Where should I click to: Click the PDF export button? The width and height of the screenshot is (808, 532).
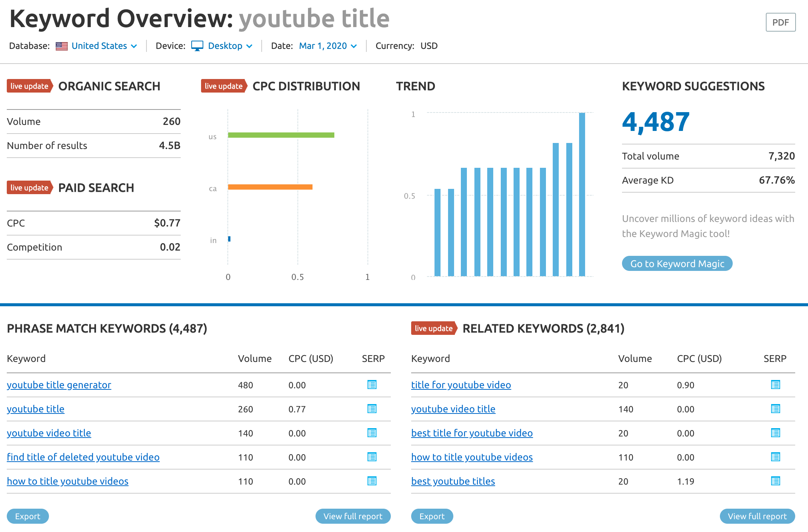click(x=780, y=22)
